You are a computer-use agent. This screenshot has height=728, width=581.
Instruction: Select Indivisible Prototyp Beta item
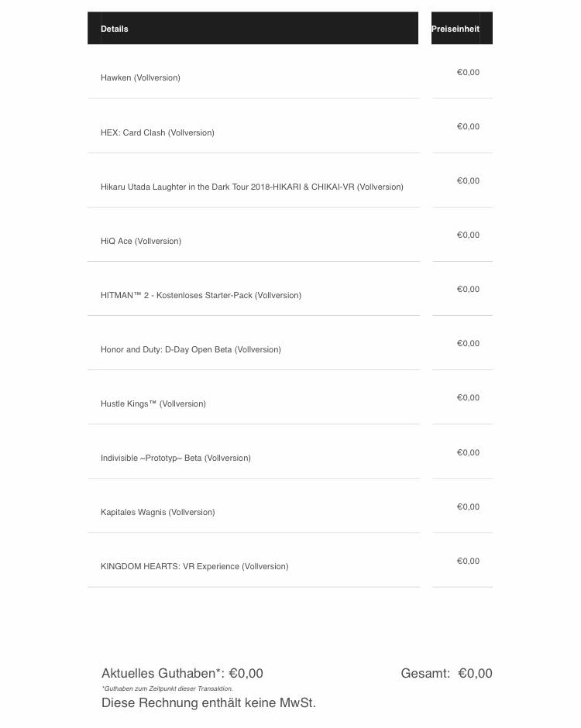(x=176, y=458)
